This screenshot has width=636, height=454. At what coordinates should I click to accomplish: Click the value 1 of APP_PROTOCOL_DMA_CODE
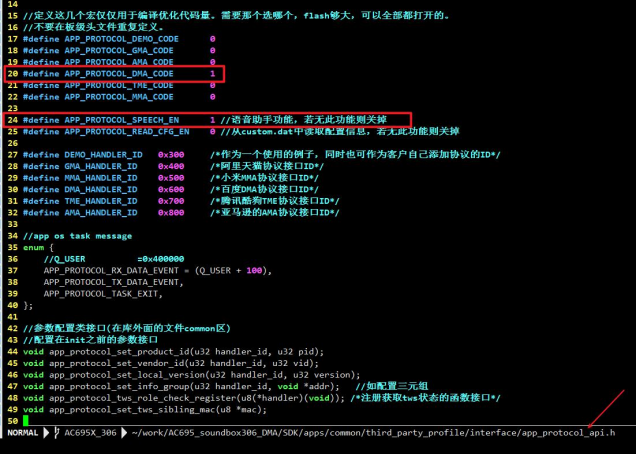click(x=213, y=73)
